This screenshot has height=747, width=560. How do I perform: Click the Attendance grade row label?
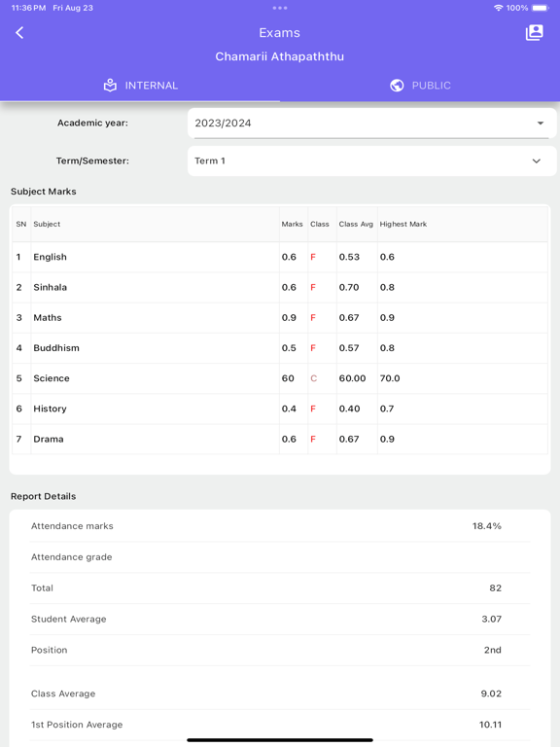[x=71, y=557]
